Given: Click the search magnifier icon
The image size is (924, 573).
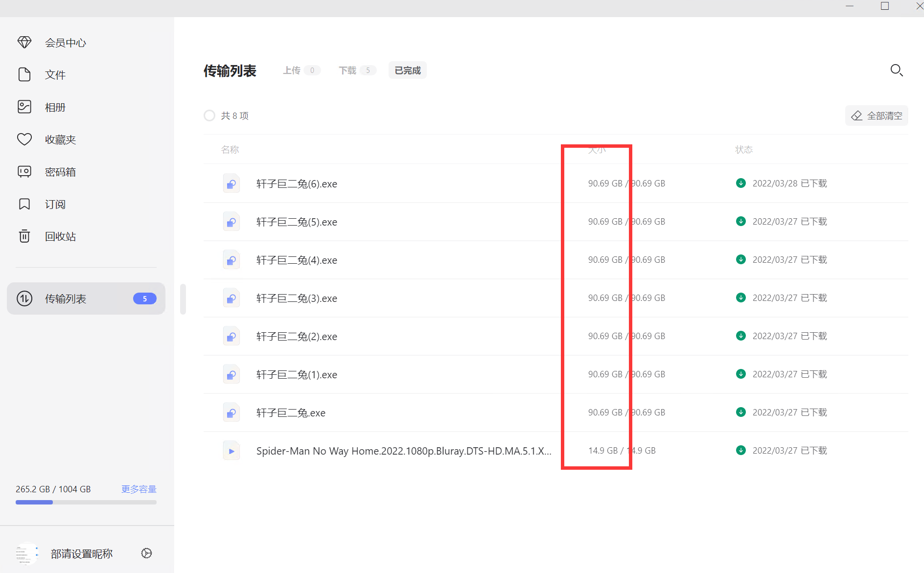Looking at the screenshot, I should point(896,70).
